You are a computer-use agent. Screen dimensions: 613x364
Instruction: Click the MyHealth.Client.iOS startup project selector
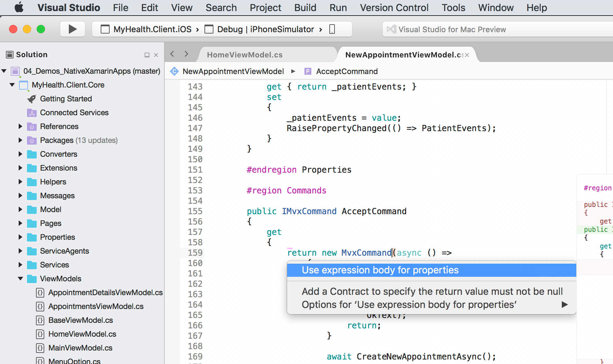152,29
